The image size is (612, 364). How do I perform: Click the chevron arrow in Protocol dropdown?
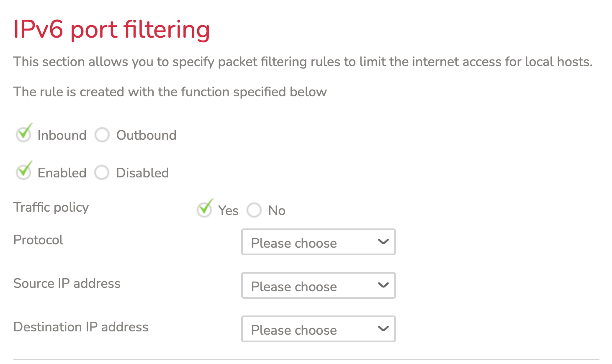[383, 242]
